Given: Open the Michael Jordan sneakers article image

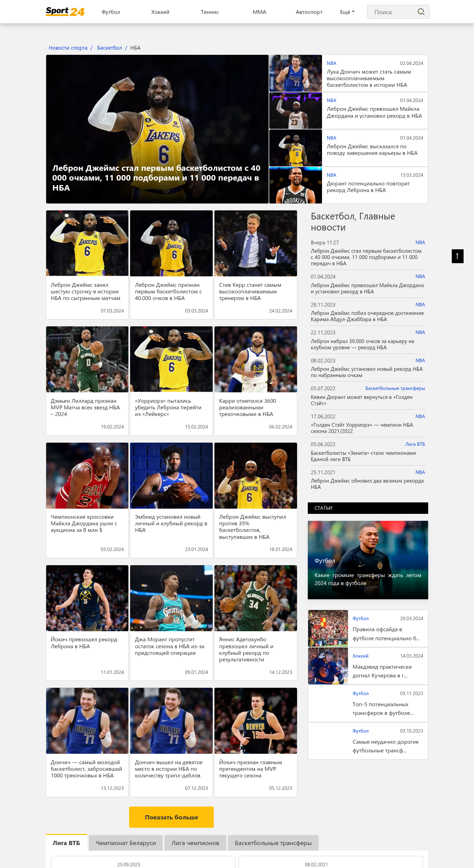Looking at the screenshot, I should pyautogui.click(x=87, y=475).
